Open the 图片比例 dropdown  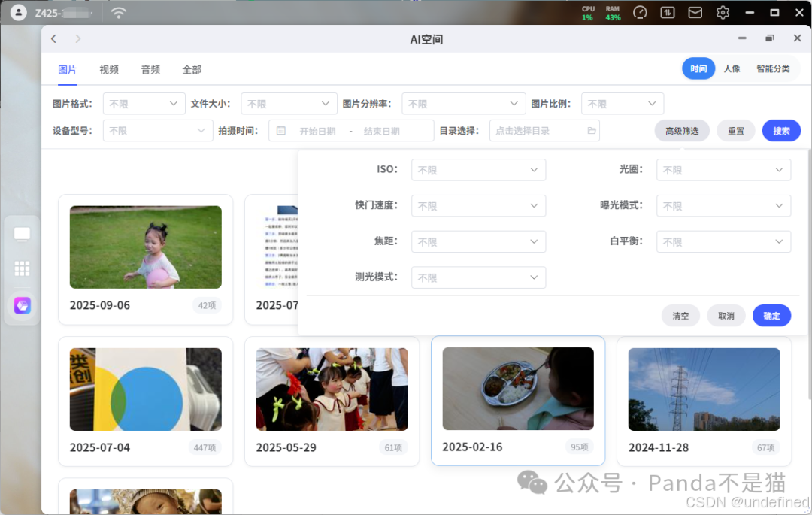tap(623, 104)
